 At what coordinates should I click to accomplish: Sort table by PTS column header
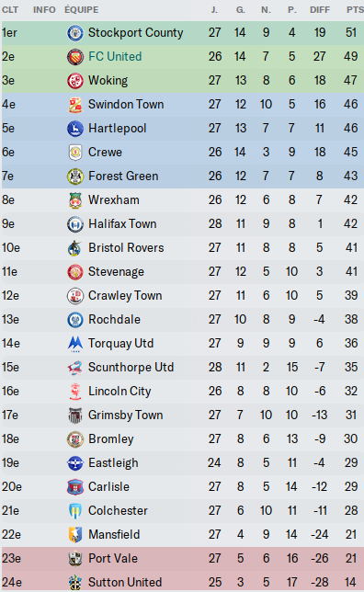tap(355, 10)
